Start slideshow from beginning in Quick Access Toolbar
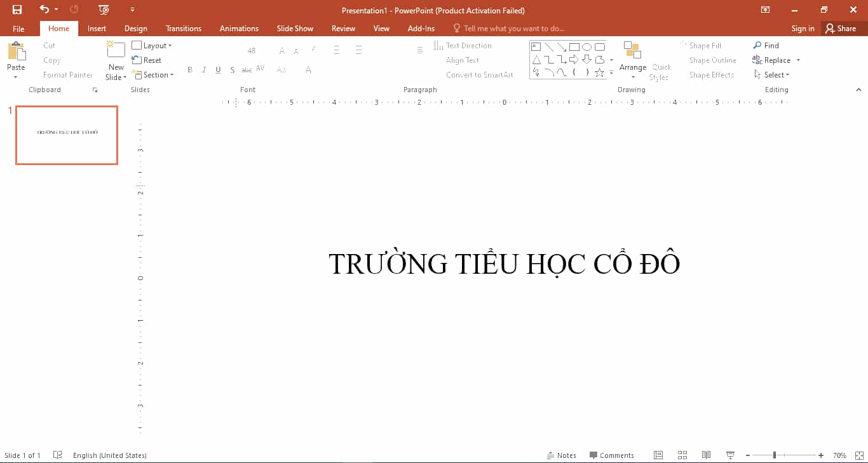The height and width of the screenshot is (463, 868). [x=104, y=10]
